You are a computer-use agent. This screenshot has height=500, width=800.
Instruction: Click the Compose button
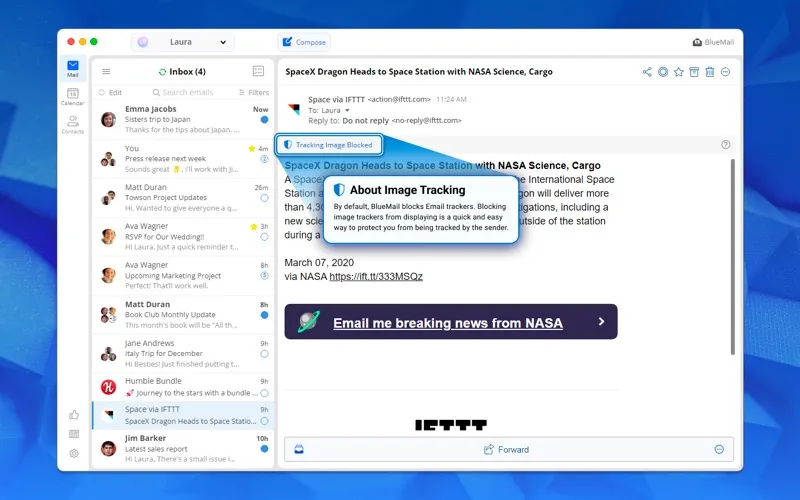[x=304, y=42]
